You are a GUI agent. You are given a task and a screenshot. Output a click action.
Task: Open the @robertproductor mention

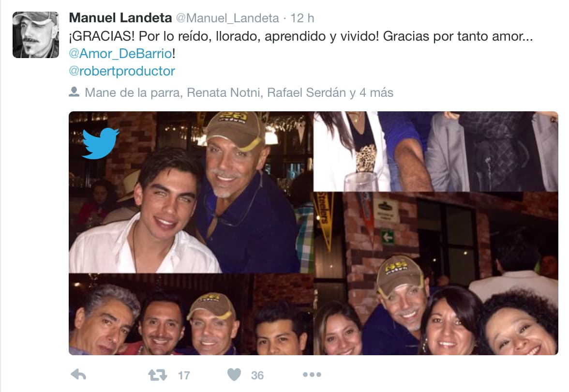tap(122, 71)
